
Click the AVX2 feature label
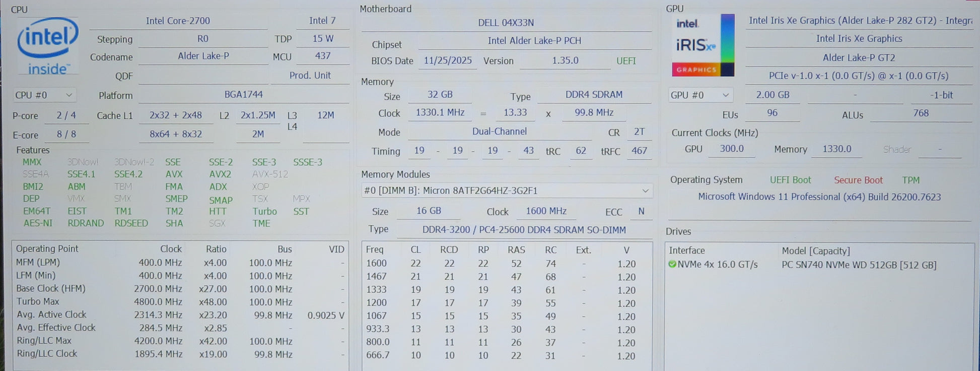(220, 174)
